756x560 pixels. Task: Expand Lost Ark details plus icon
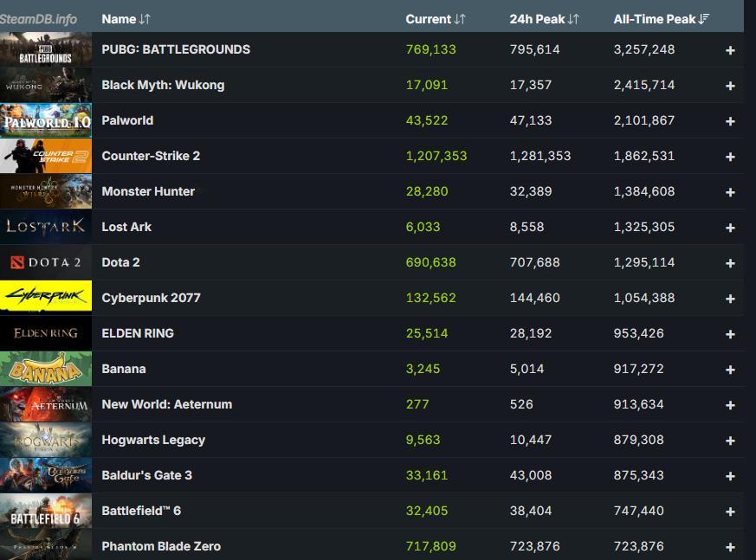click(730, 228)
